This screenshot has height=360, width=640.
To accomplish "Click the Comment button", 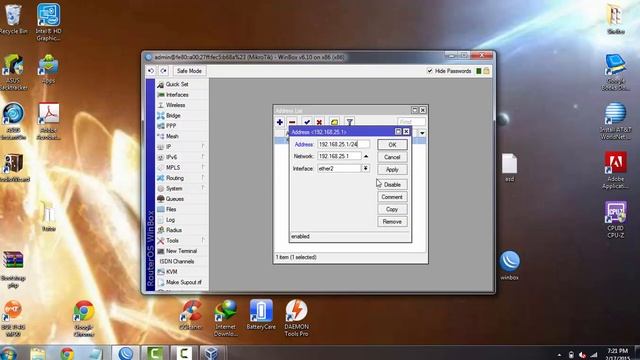I will click(392, 197).
